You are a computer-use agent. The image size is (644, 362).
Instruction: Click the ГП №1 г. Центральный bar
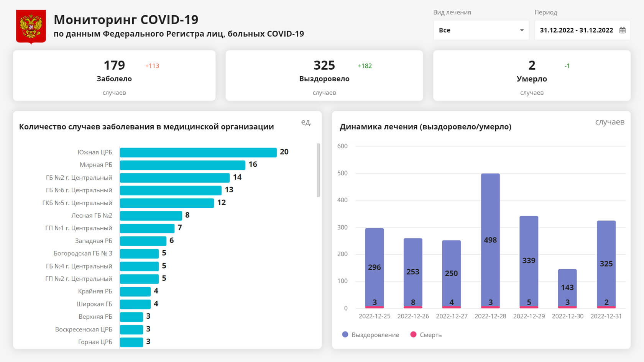pyautogui.click(x=147, y=228)
